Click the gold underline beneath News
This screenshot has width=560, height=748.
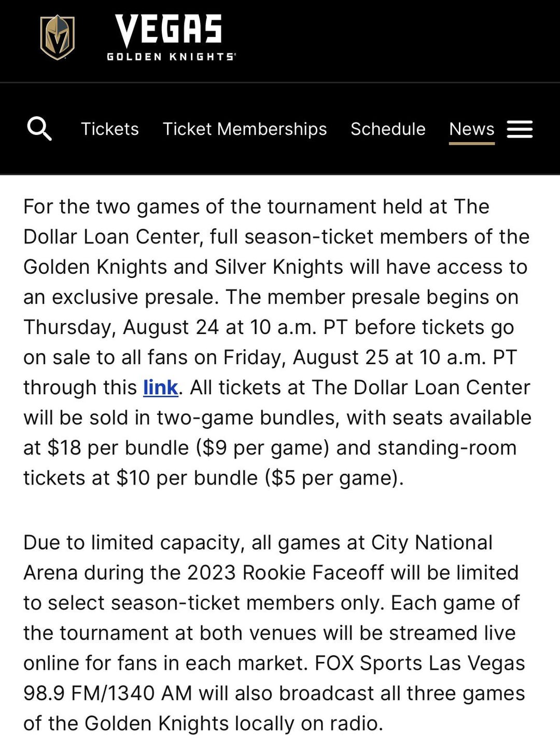coord(471,143)
